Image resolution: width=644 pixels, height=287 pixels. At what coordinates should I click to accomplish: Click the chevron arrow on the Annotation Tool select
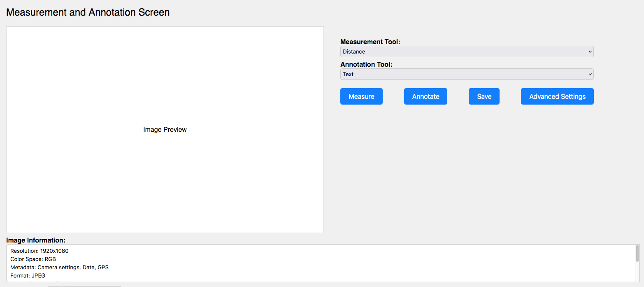590,74
